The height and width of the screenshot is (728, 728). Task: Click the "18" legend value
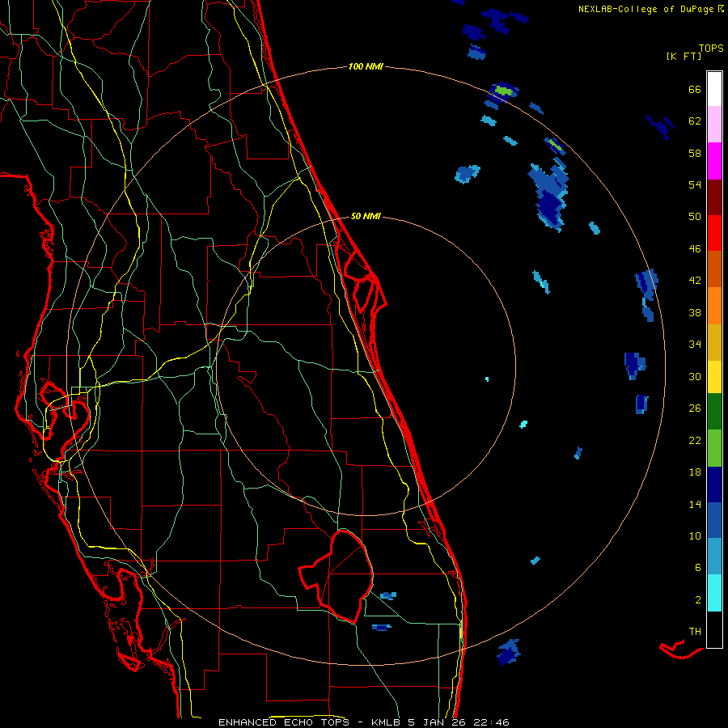(695, 472)
